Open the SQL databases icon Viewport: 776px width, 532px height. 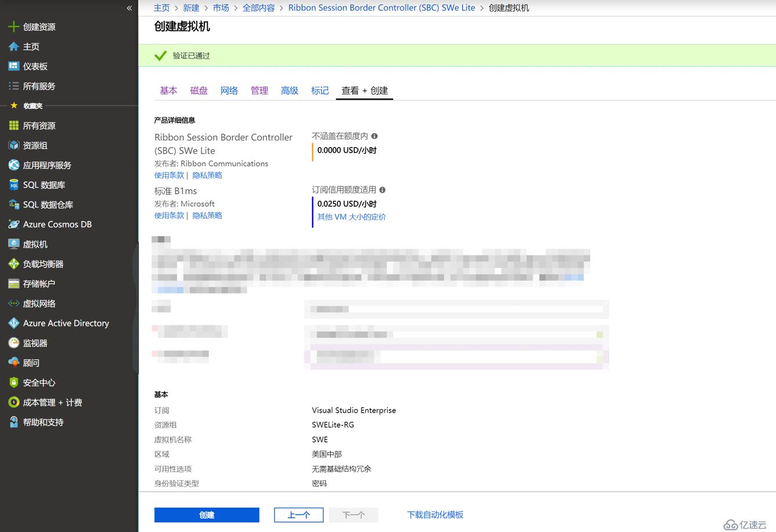(x=13, y=185)
